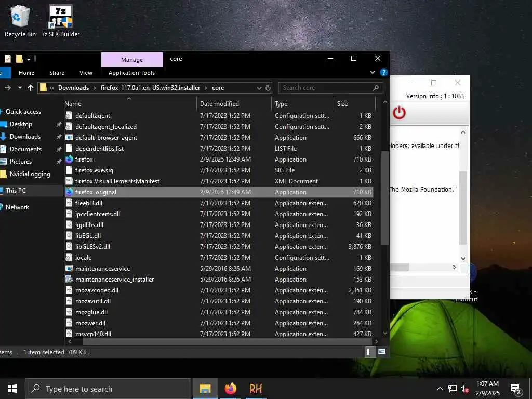This screenshot has width=532, height=399.
Task: Open the notification center icon
Action: click(x=515, y=389)
